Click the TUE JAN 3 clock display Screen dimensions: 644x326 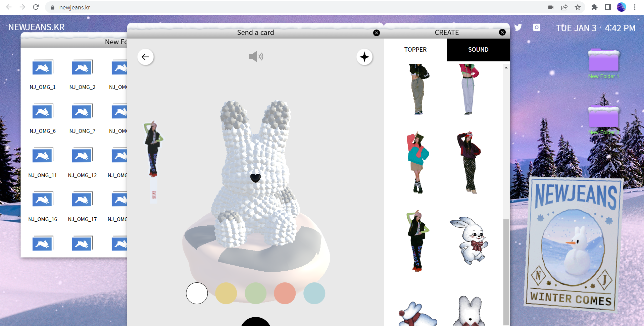click(595, 28)
